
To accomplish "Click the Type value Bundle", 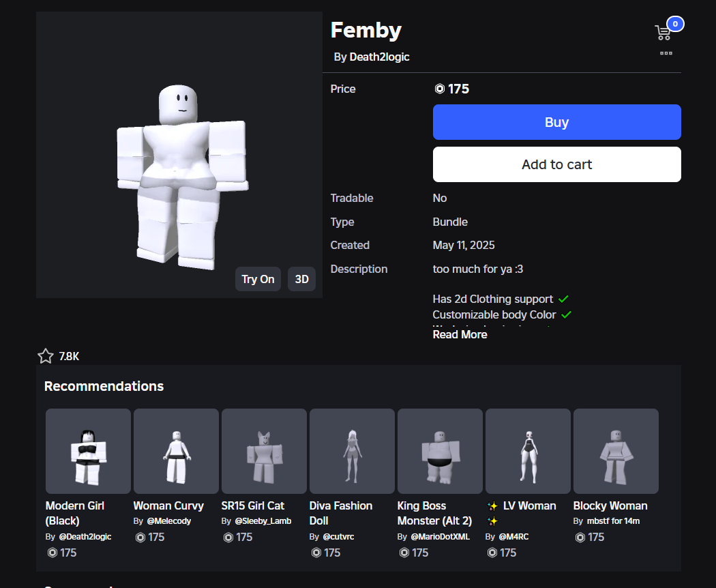I will (x=450, y=222).
